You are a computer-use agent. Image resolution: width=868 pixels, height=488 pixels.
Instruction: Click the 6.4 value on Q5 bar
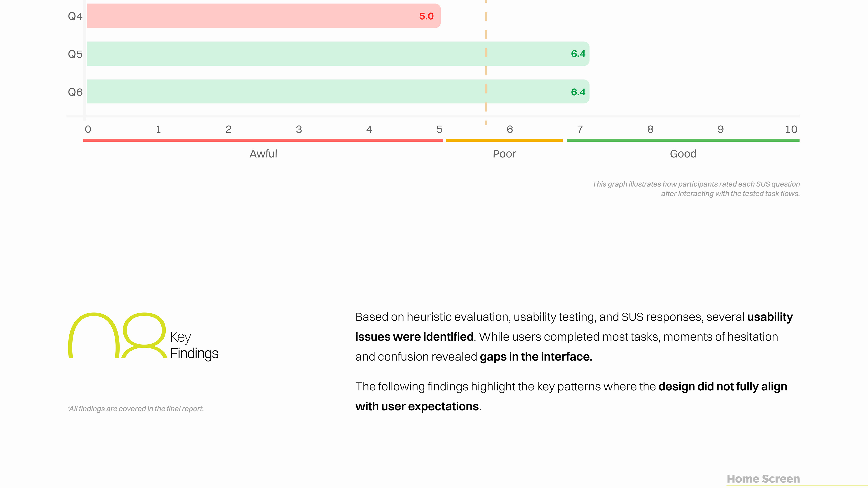pos(578,54)
